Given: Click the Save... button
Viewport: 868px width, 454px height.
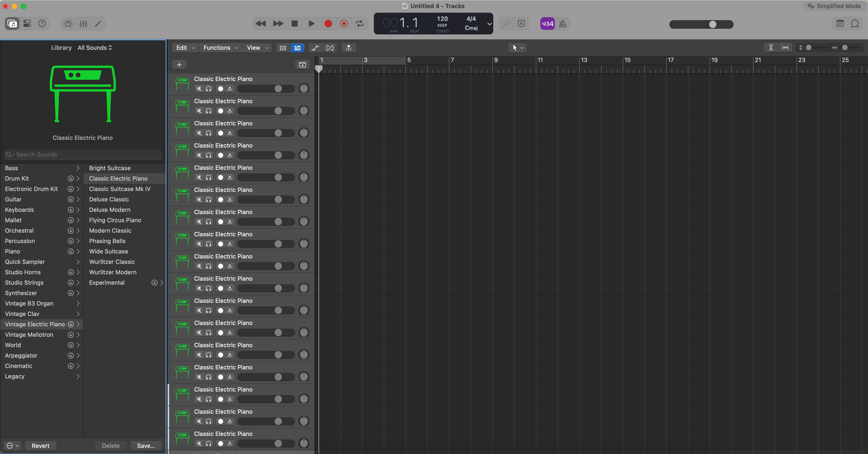Looking at the screenshot, I should click(x=146, y=446).
